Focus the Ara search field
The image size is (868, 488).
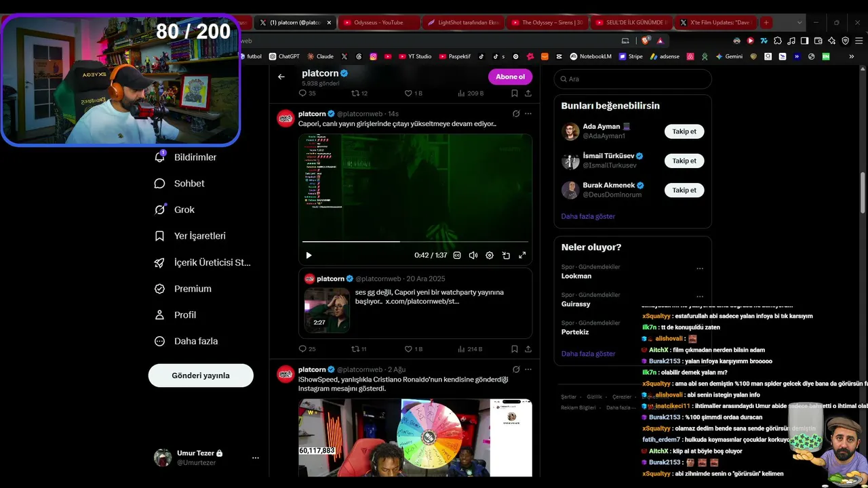coord(633,79)
